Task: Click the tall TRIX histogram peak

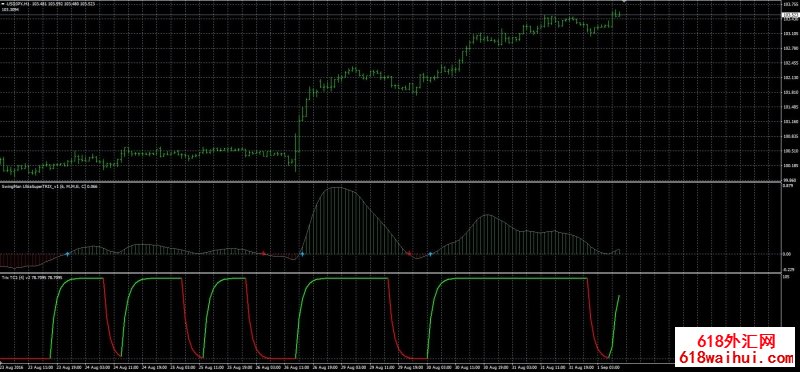Action: click(x=337, y=220)
